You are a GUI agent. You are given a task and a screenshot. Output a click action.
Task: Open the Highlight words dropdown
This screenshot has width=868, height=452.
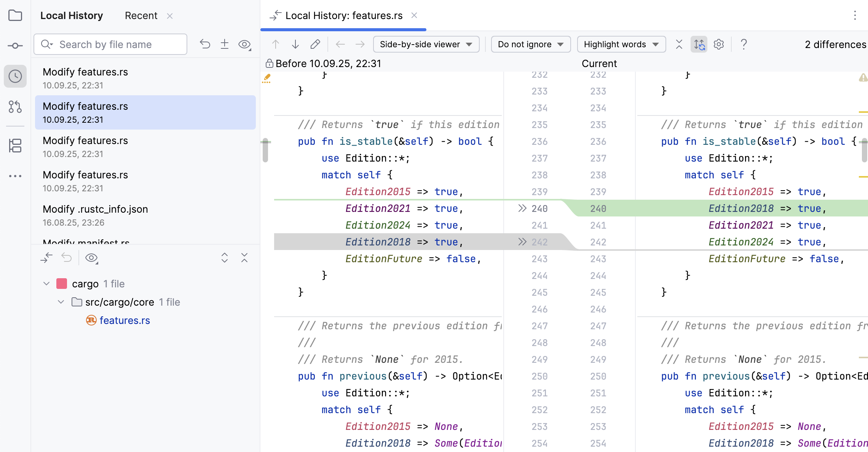click(621, 44)
